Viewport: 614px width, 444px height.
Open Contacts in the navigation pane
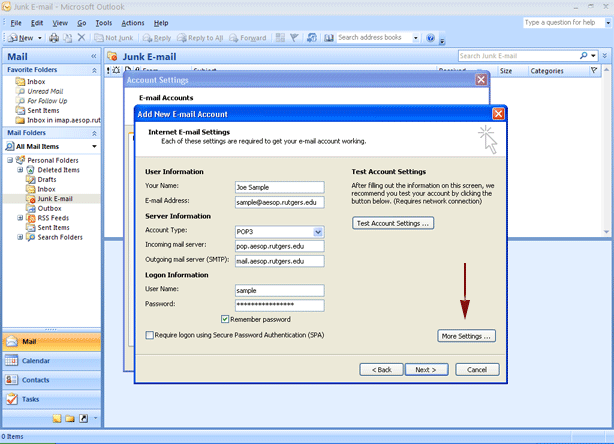[x=50, y=380]
